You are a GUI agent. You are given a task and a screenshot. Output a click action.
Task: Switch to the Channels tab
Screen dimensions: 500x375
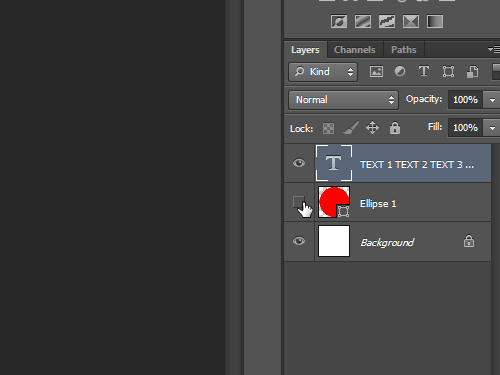pyautogui.click(x=355, y=50)
